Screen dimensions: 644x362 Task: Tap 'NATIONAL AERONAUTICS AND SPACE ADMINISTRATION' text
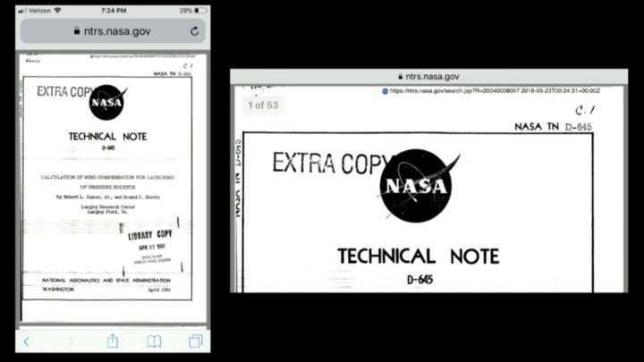pyautogui.click(x=106, y=281)
